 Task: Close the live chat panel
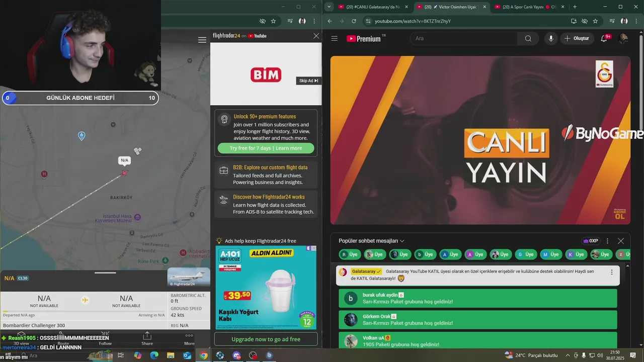pyautogui.click(x=621, y=241)
